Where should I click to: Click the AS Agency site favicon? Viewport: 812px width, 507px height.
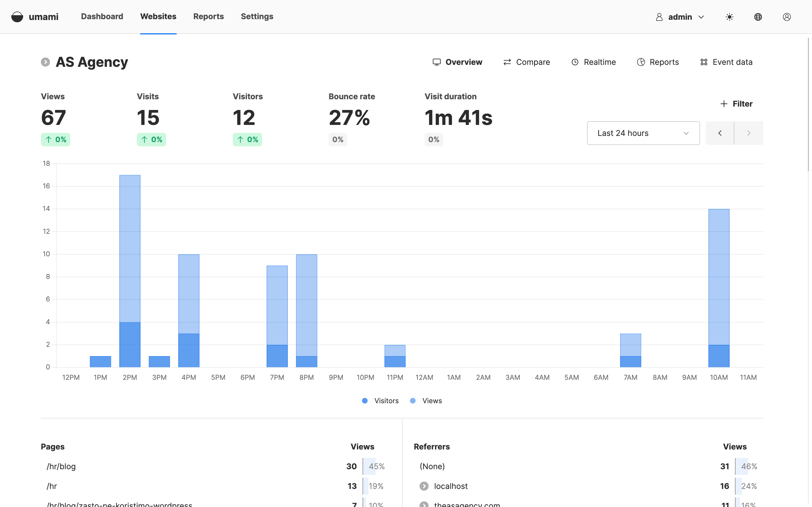pyautogui.click(x=45, y=62)
